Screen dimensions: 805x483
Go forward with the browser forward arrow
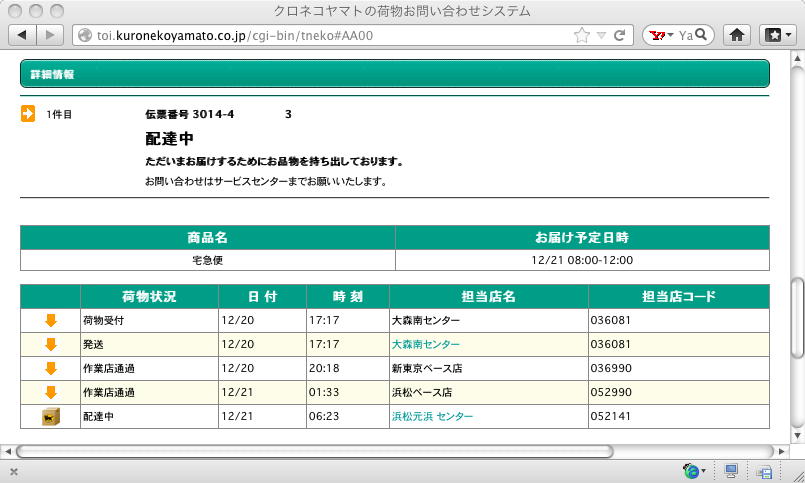50,35
